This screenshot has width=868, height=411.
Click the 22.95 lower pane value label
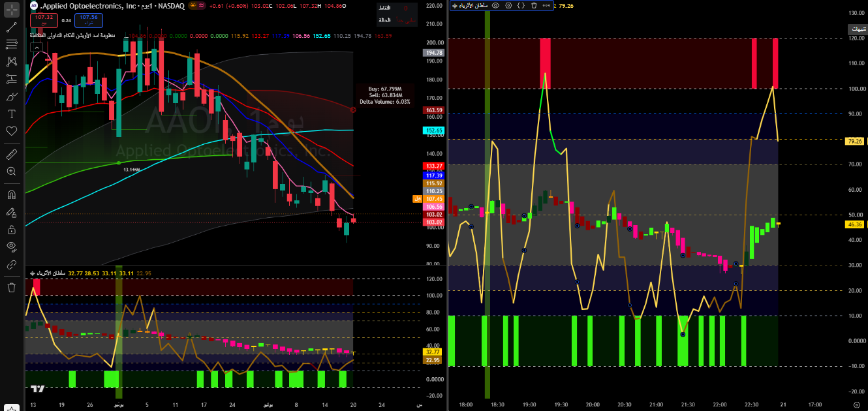pyautogui.click(x=432, y=360)
